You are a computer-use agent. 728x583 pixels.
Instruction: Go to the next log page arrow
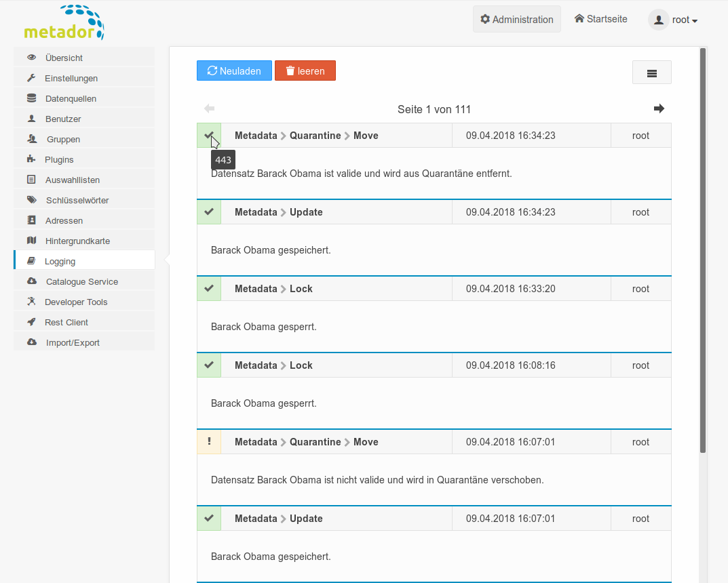pos(659,108)
